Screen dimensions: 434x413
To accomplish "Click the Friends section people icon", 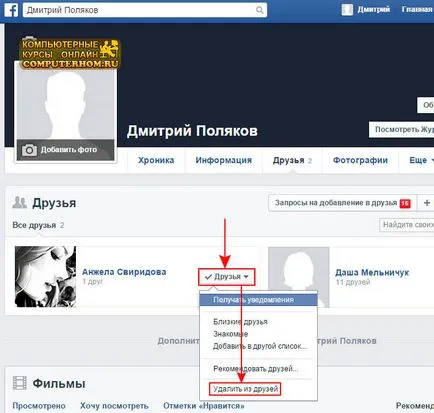I will tap(19, 202).
